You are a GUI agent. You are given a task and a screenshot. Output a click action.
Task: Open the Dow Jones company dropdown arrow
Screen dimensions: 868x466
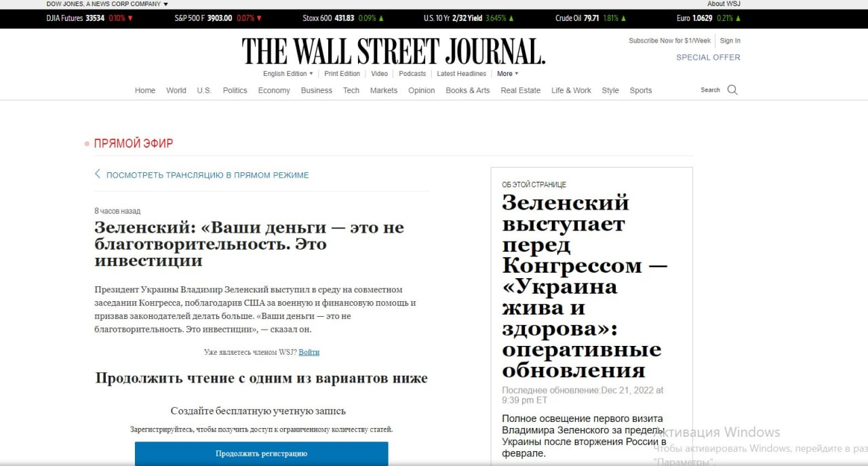click(x=165, y=4)
